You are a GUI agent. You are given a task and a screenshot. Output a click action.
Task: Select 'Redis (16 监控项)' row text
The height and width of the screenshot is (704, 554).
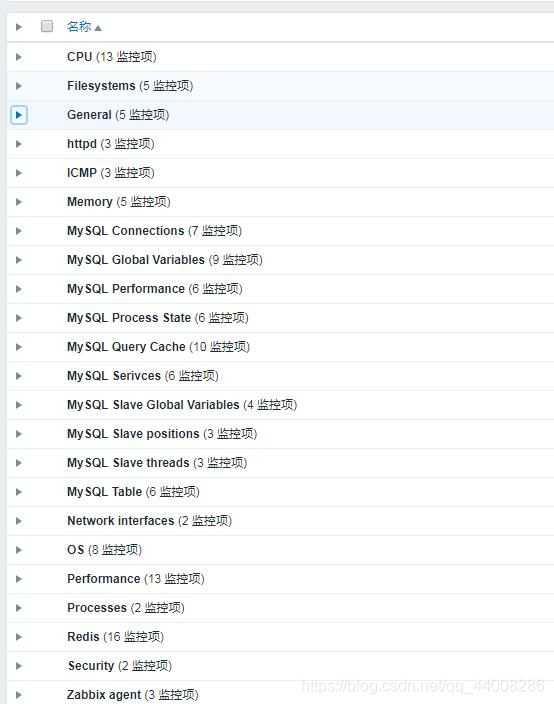(x=116, y=637)
